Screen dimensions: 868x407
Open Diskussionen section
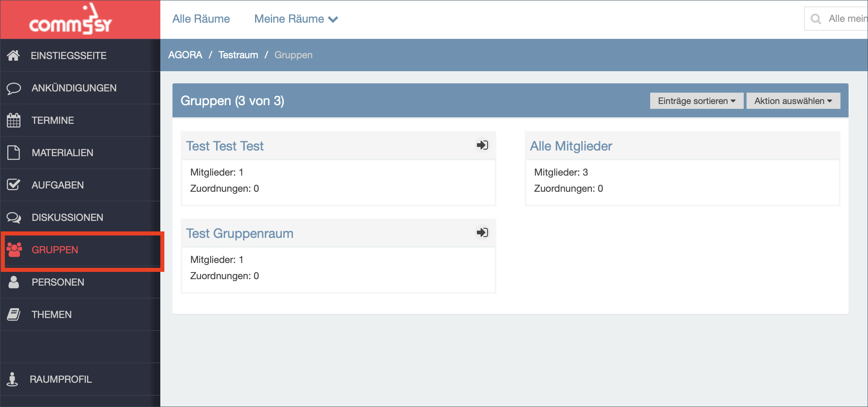[x=80, y=217]
